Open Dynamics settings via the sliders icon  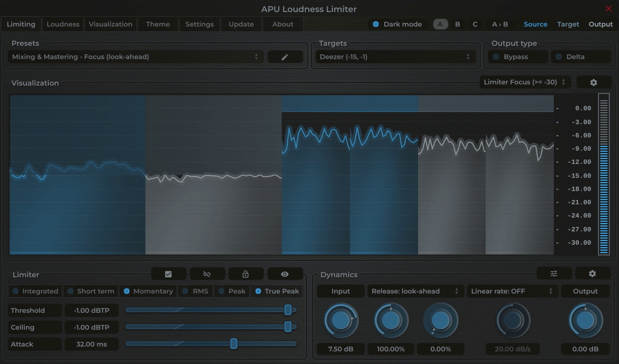[x=553, y=273]
